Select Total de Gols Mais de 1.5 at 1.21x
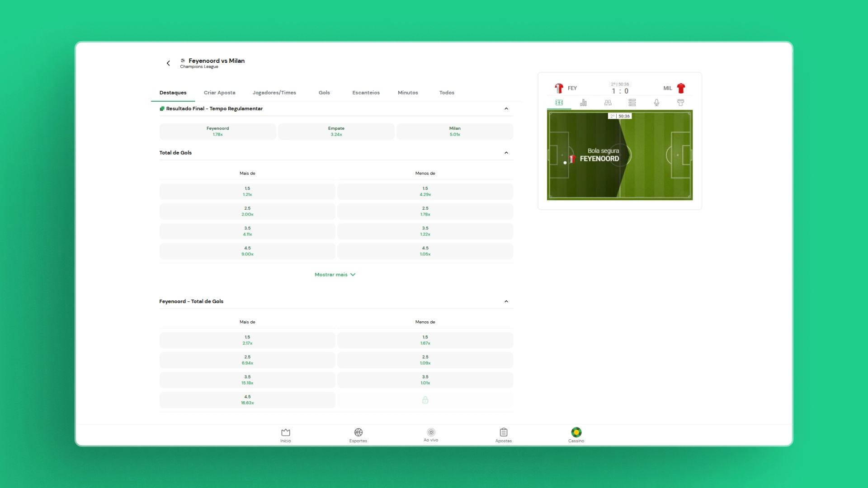The width and height of the screenshot is (868, 488). pos(247,192)
